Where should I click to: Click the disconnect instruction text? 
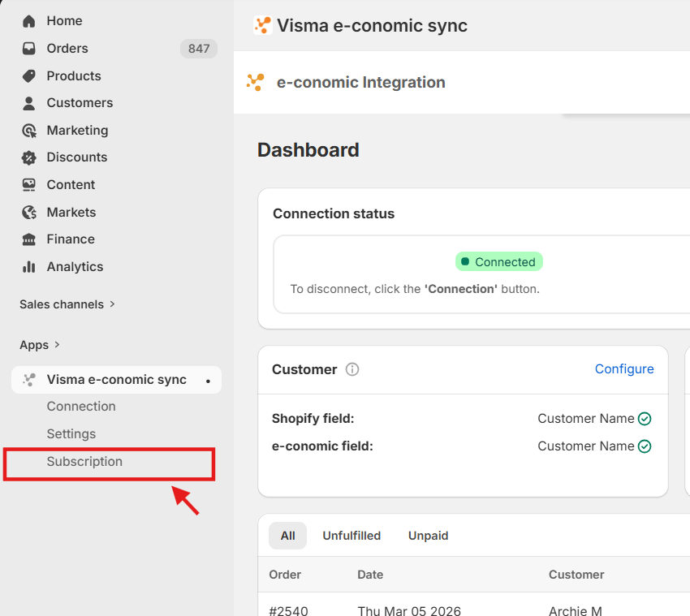click(415, 289)
